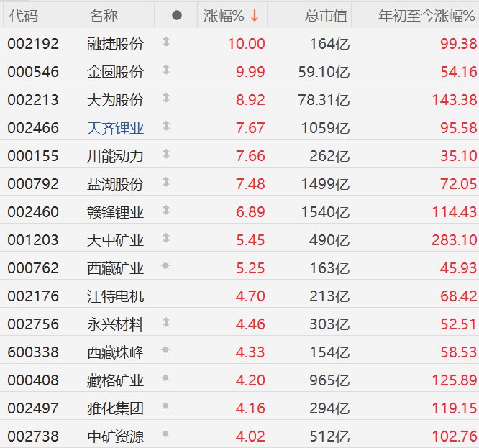Click the star marker beside 西藏珠峰

click(166, 351)
